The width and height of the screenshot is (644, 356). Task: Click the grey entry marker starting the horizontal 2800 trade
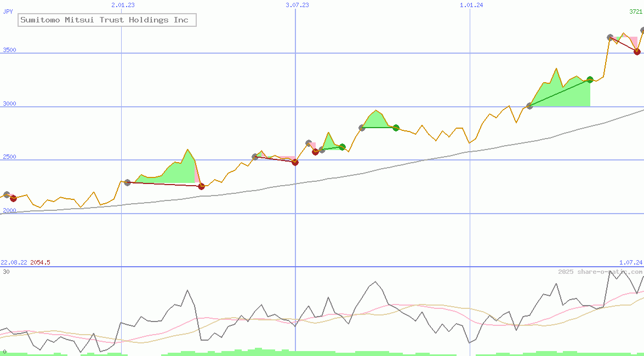tap(362, 128)
